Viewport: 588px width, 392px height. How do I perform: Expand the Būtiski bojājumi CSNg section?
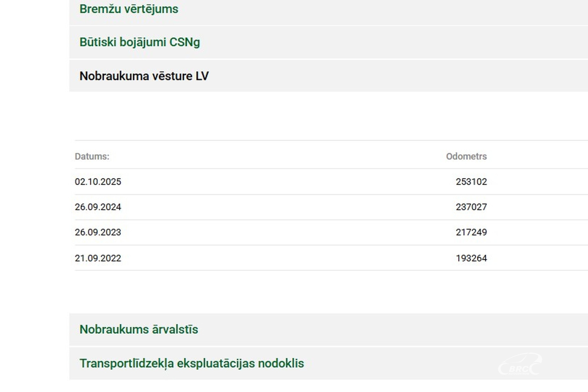[139, 42]
